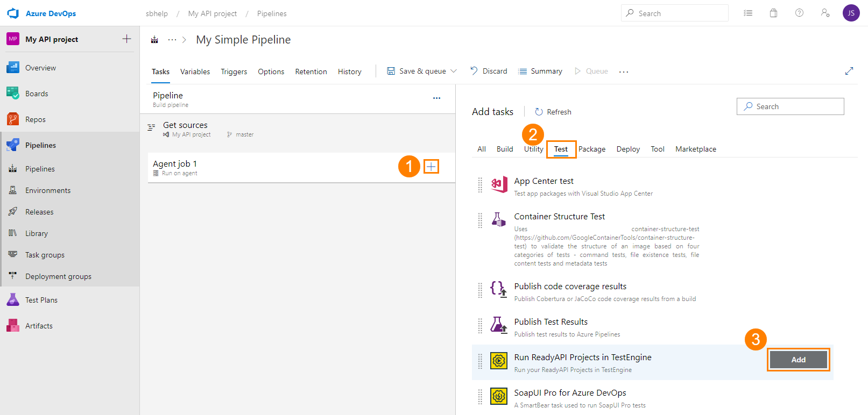868x415 pixels.
Task: Toggle full screen expand icon
Action: click(849, 71)
